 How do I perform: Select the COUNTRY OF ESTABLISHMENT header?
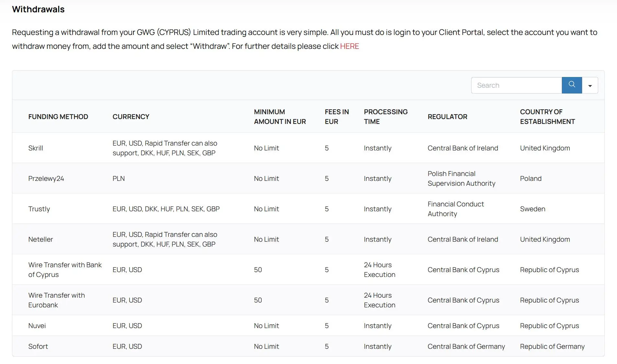click(x=547, y=116)
